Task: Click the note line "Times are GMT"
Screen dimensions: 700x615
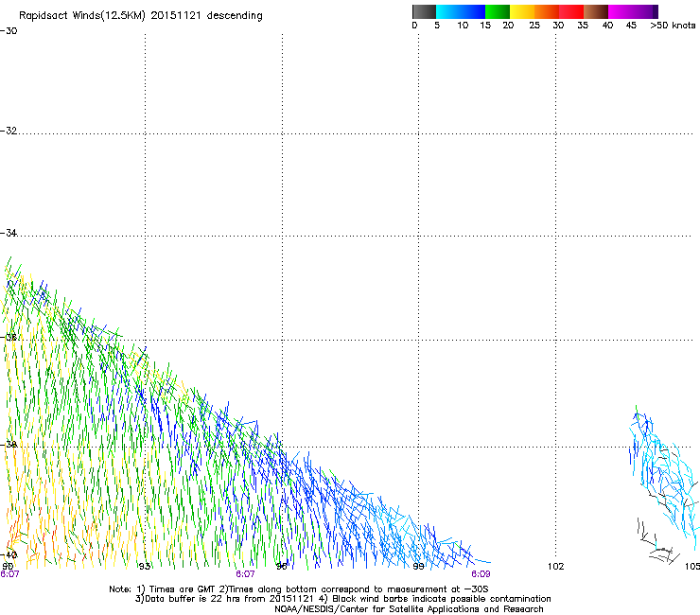Action: (183, 589)
